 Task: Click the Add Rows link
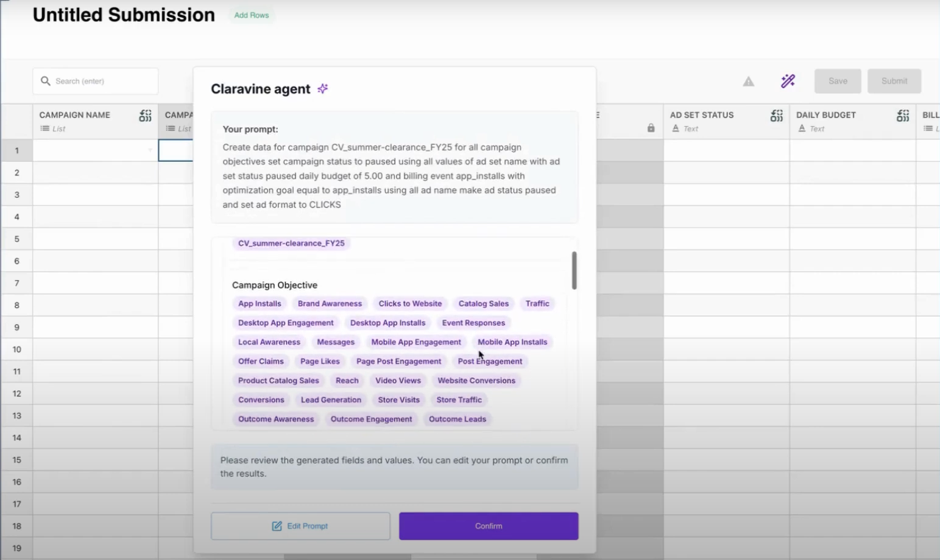(252, 15)
